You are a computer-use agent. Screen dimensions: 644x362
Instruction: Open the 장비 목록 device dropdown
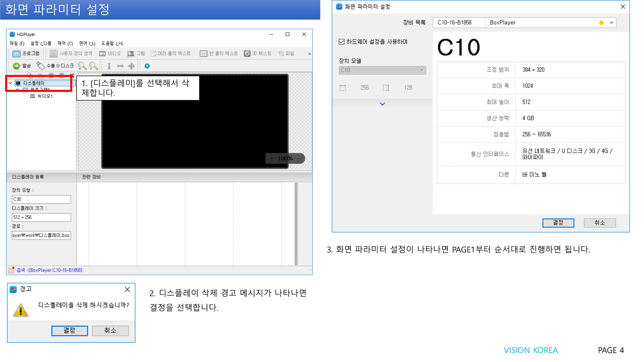(612, 23)
